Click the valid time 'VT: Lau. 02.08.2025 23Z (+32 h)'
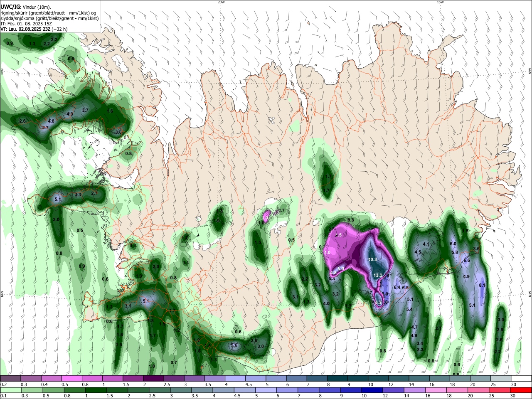532x399 pixels. pyautogui.click(x=34, y=29)
